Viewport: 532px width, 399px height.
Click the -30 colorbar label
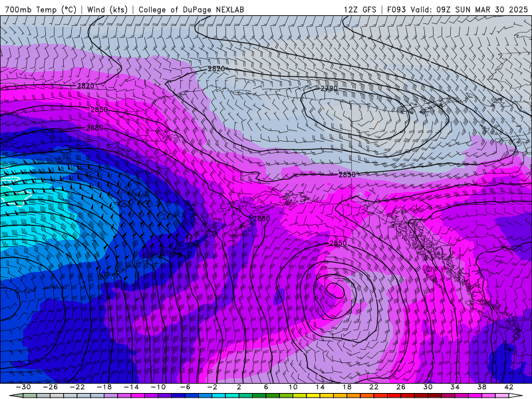pyautogui.click(x=23, y=387)
